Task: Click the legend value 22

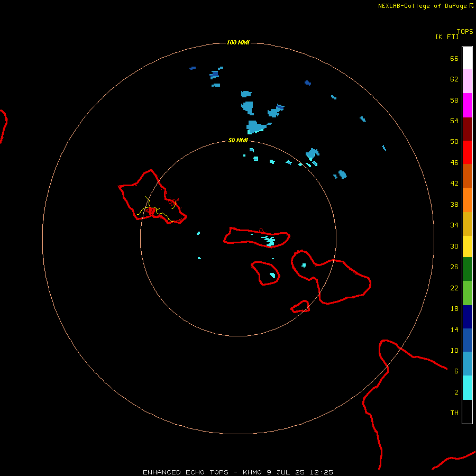Action: pos(454,288)
